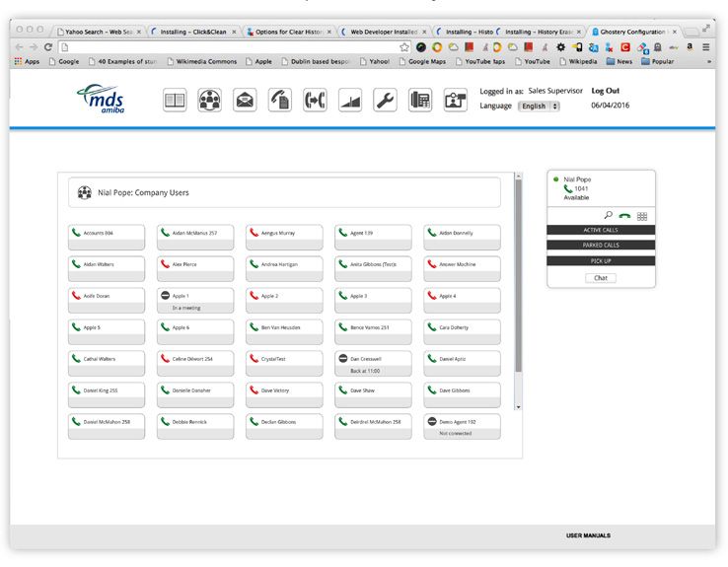
Task: Click the desk phone icon in toolbar
Action: 420,100
